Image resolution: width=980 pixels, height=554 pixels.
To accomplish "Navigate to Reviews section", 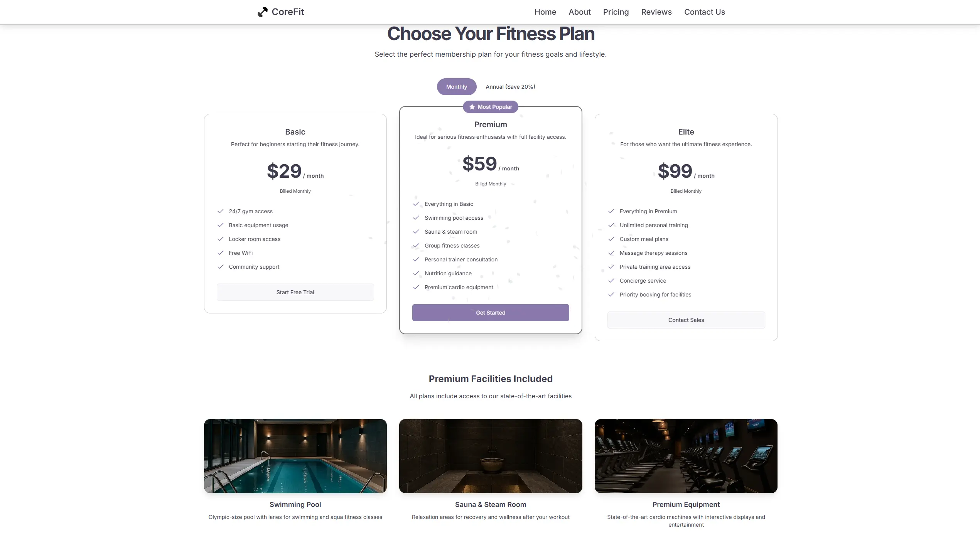I will (x=656, y=12).
